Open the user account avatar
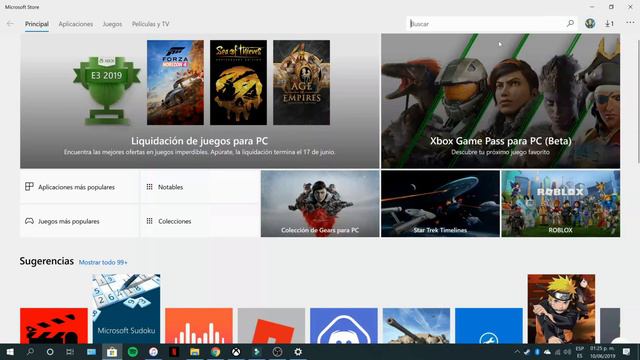This screenshot has width=640, height=360. point(590,23)
